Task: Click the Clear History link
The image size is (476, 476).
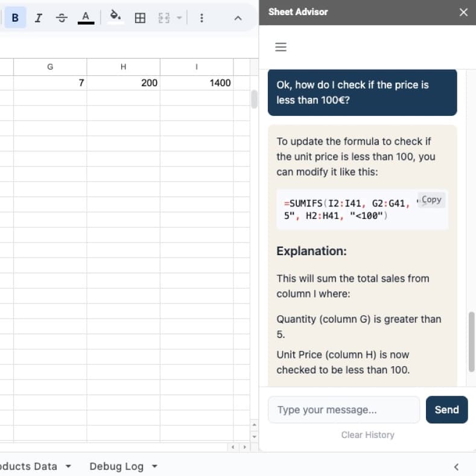Action: tap(367, 435)
